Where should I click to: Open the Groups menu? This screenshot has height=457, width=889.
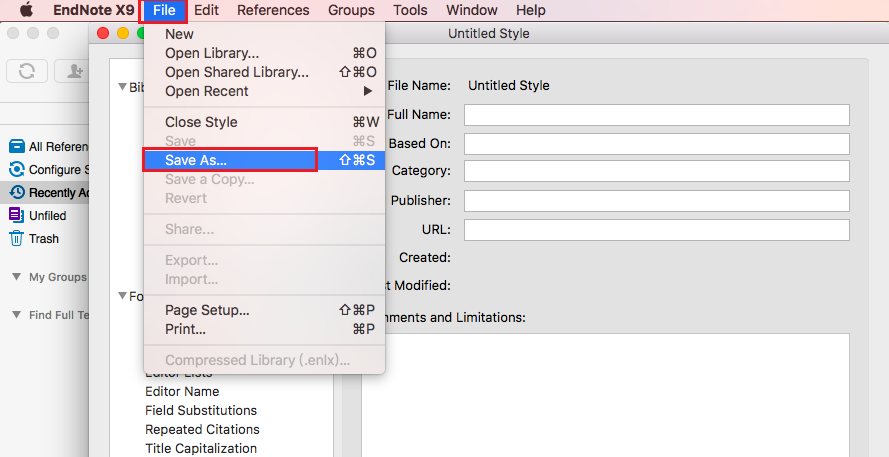click(351, 10)
